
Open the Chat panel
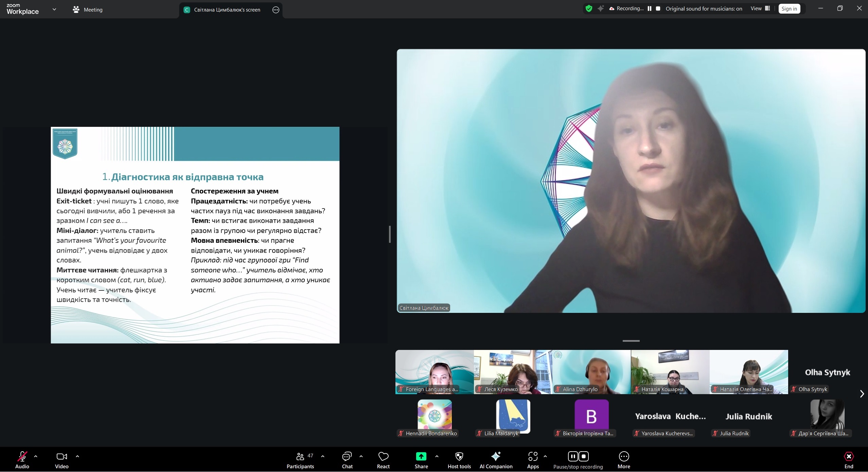pos(347,459)
